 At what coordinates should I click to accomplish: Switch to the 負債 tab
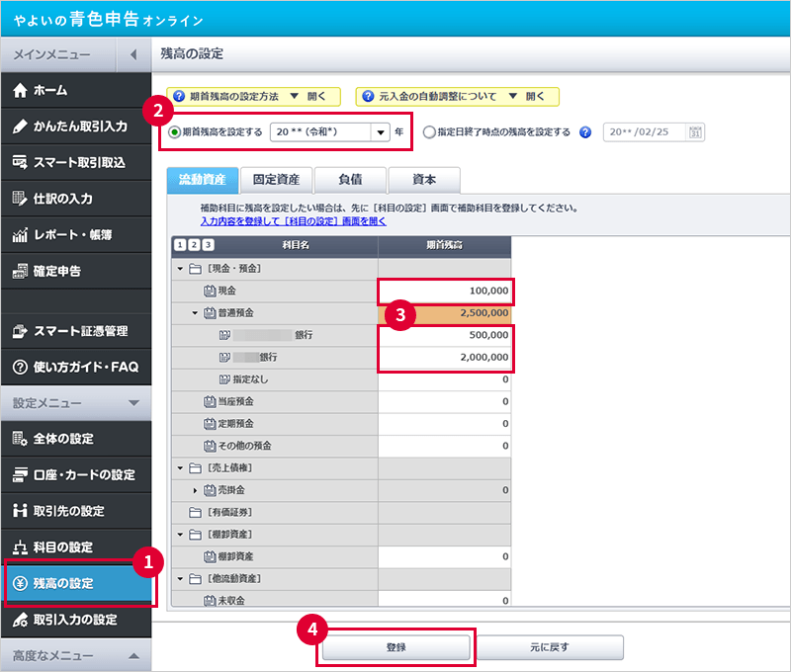tap(349, 180)
